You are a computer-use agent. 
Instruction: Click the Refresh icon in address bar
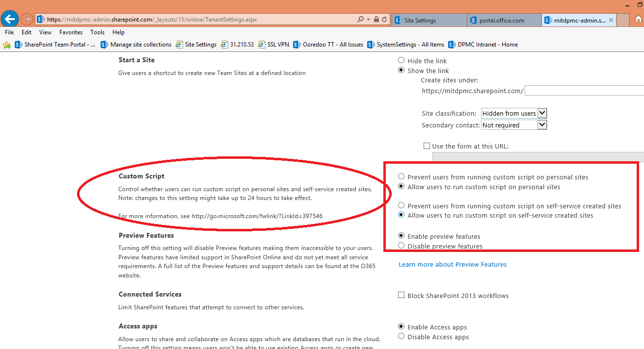point(384,19)
